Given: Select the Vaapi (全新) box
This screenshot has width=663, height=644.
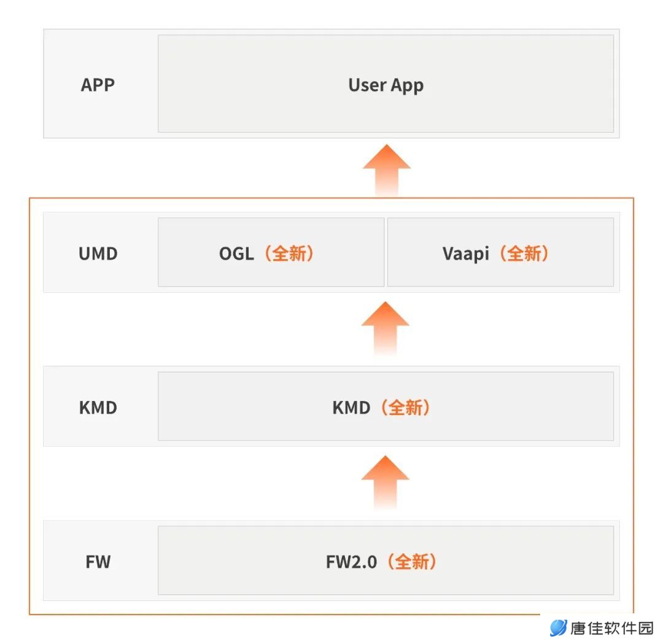Looking at the screenshot, I should coord(501,252).
